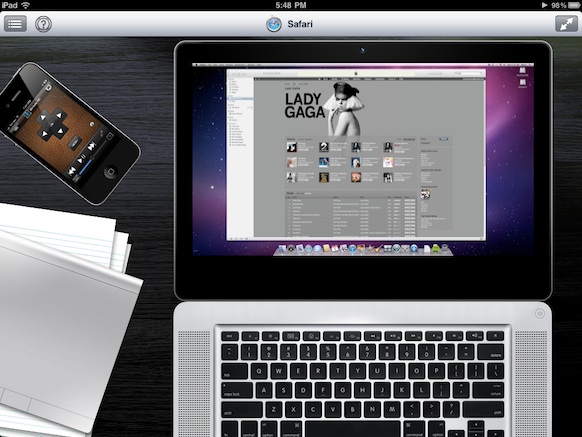The width and height of the screenshot is (582, 437).
Task: Tap the Z key
Action: 274,410
